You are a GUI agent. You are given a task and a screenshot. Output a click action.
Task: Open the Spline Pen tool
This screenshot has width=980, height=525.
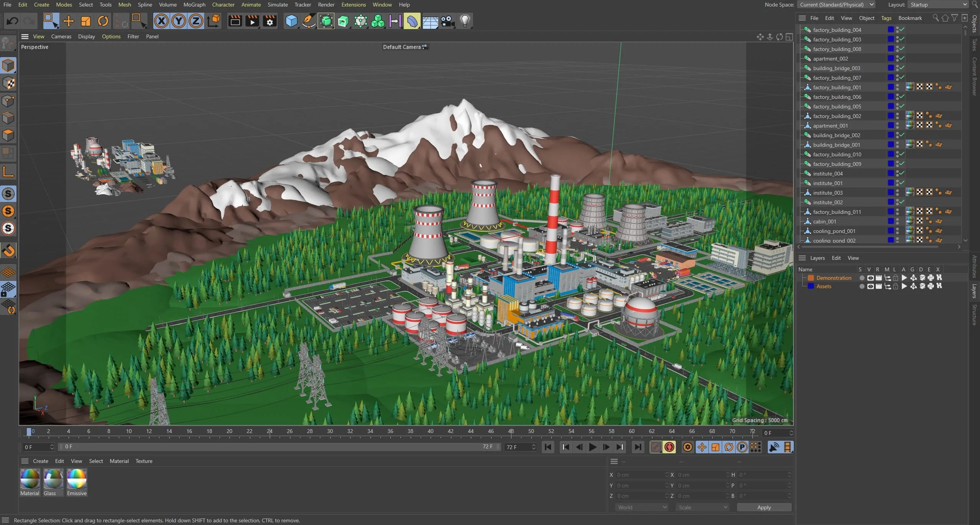point(309,21)
